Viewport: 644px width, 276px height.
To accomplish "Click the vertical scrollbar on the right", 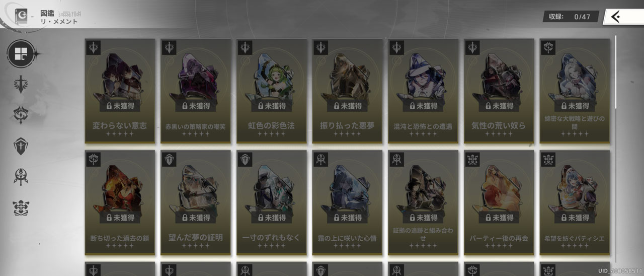I will (616, 72).
